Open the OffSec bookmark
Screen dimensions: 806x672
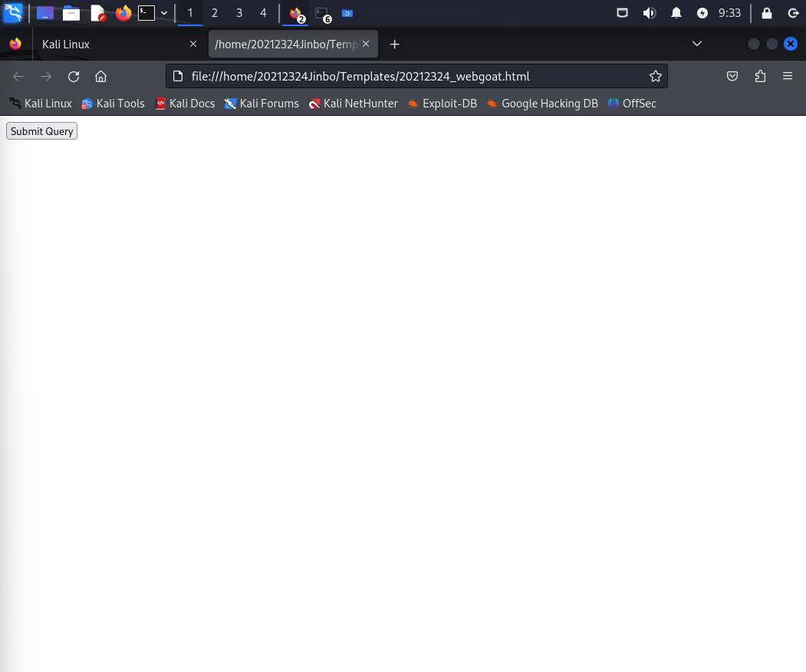pyautogui.click(x=632, y=104)
